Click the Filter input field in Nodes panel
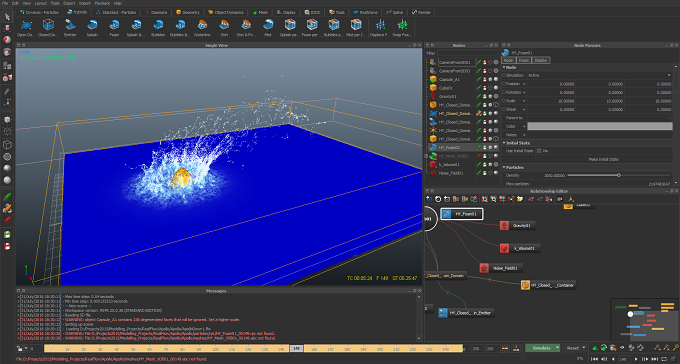The height and width of the screenshot is (364, 680). pyautogui.click(x=467, y=53)
